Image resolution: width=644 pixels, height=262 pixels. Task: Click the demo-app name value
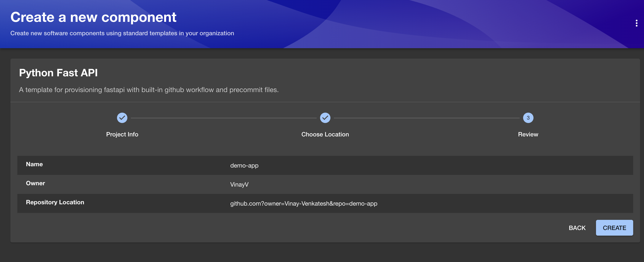244,166
